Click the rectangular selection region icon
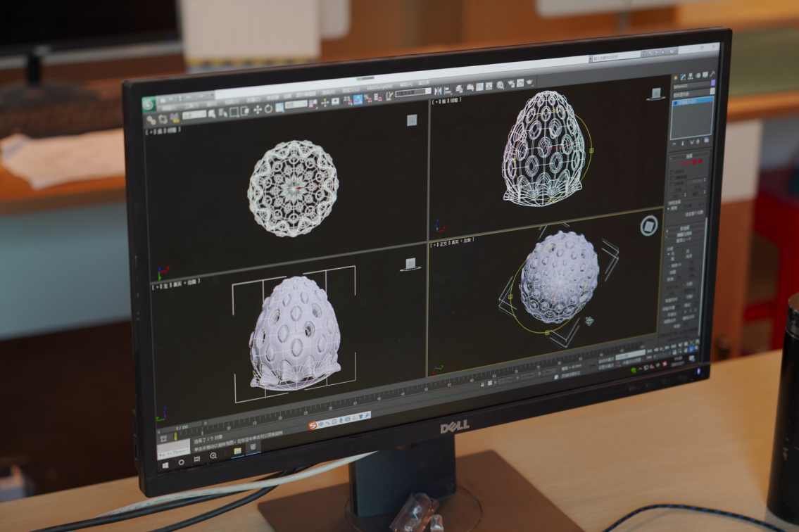Image resolution: width=799 pixels, height=532 pixels. (x=234, y=112)
